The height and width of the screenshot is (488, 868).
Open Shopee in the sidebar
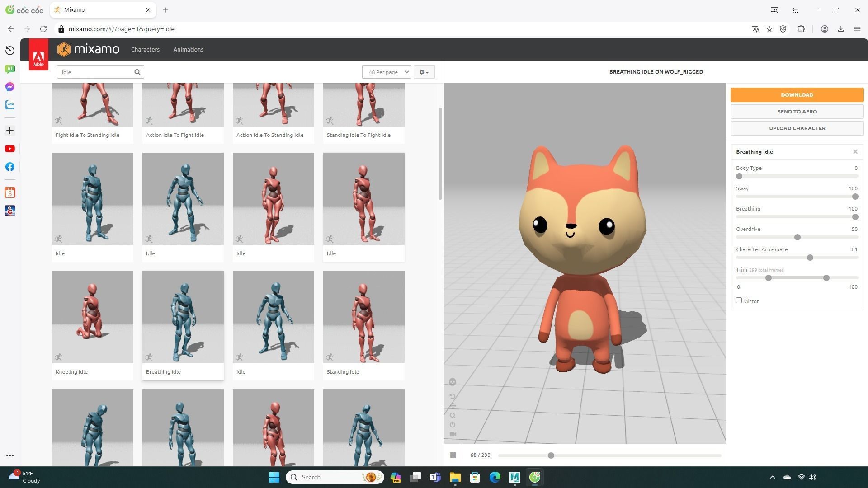10,193
